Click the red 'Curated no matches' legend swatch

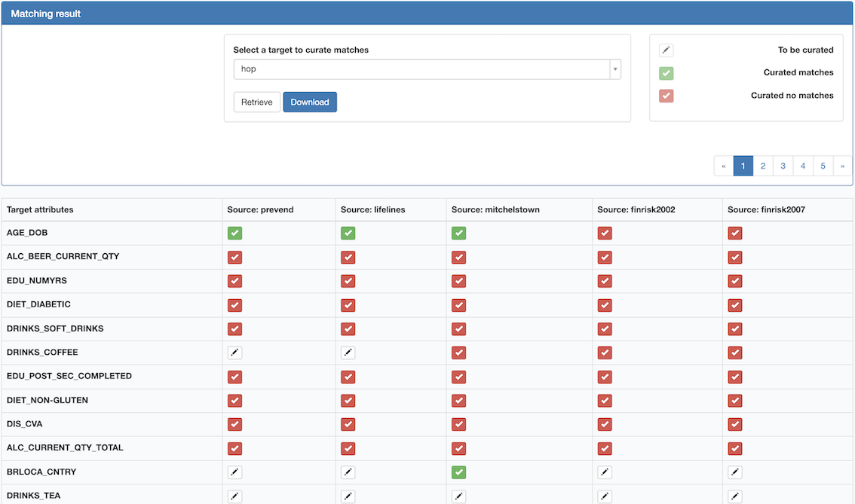coord(666,96)
